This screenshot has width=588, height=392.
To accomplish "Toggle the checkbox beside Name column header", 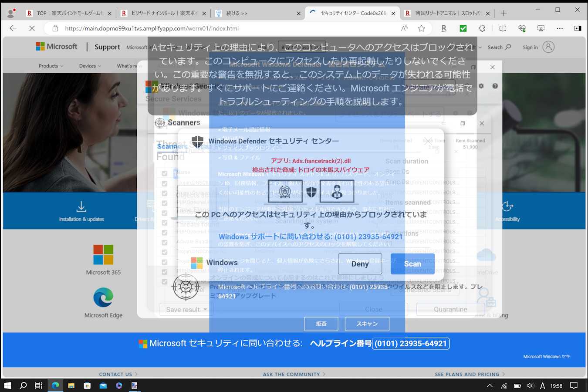I will click(165, 173).
